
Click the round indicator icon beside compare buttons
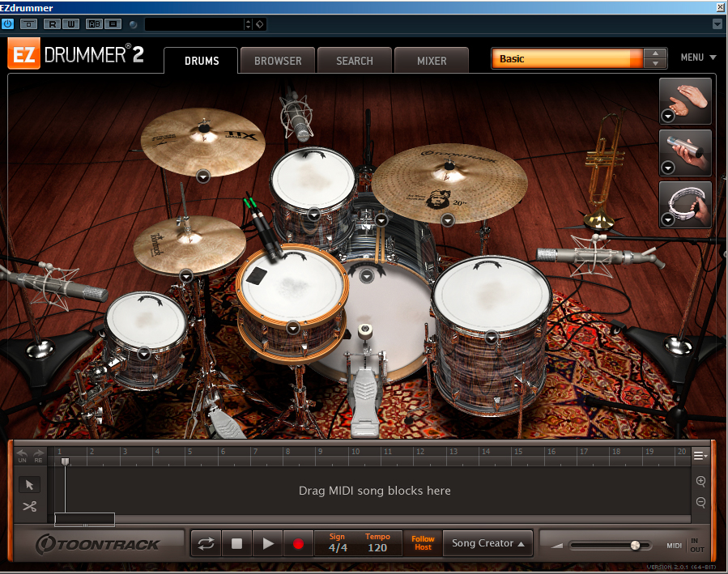point(134,24)
